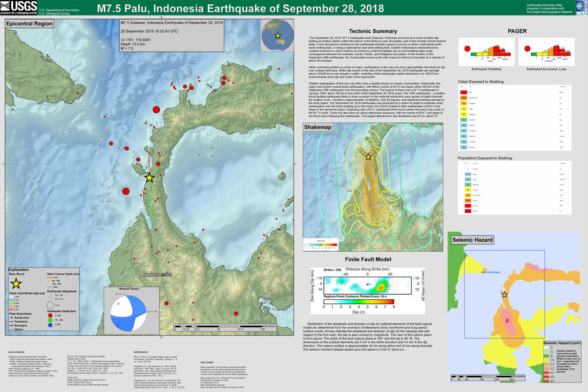Image resolution: width=588 pixels, height=392 pixels.
Task: Click the red alert circle for Estimated Fatalities
Action: click(465, 51)
